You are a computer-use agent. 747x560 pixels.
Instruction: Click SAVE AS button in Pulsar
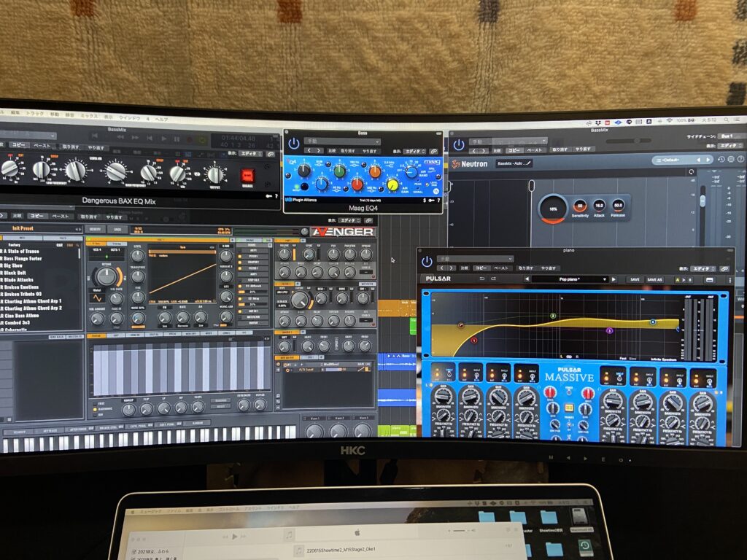tap(655, 279)
